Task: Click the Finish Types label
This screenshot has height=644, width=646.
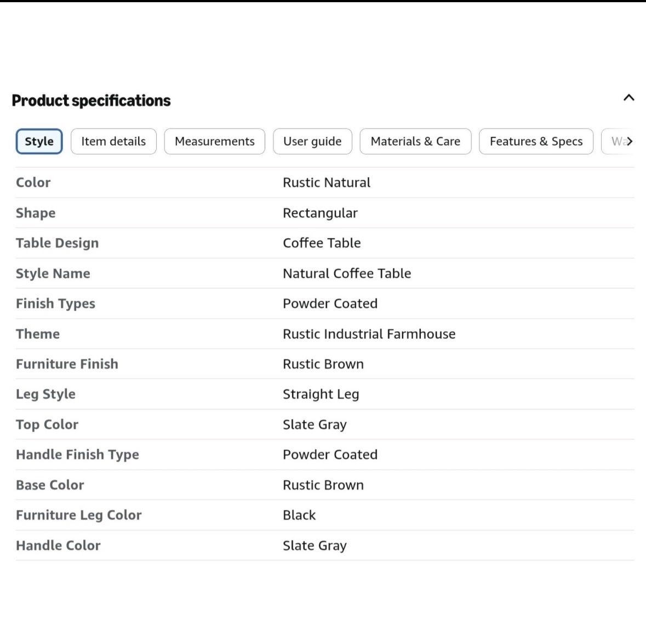Action: [55, 304]
